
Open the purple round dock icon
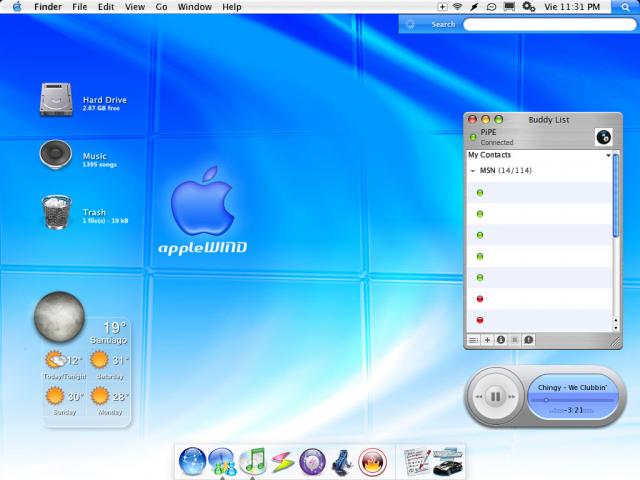point(313,462)
